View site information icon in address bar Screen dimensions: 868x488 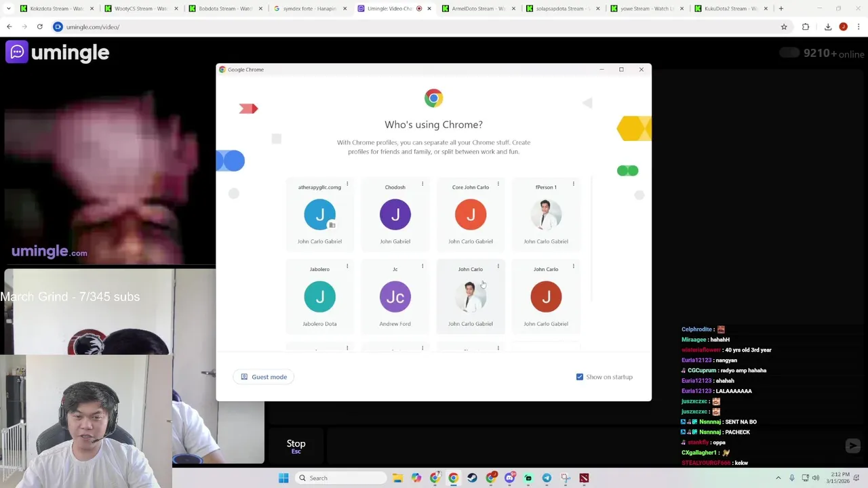click(58, 27)
